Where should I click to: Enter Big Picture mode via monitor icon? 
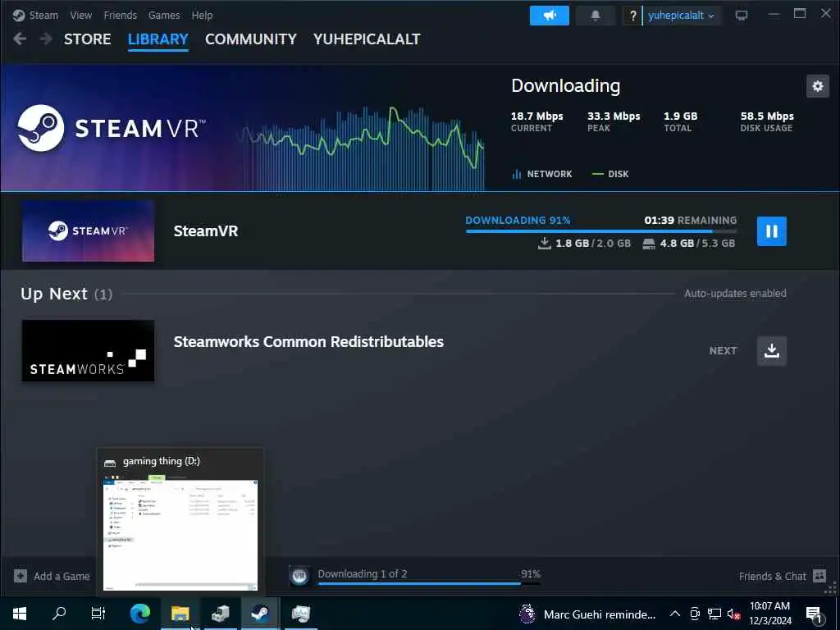click(x=742, y=15)
